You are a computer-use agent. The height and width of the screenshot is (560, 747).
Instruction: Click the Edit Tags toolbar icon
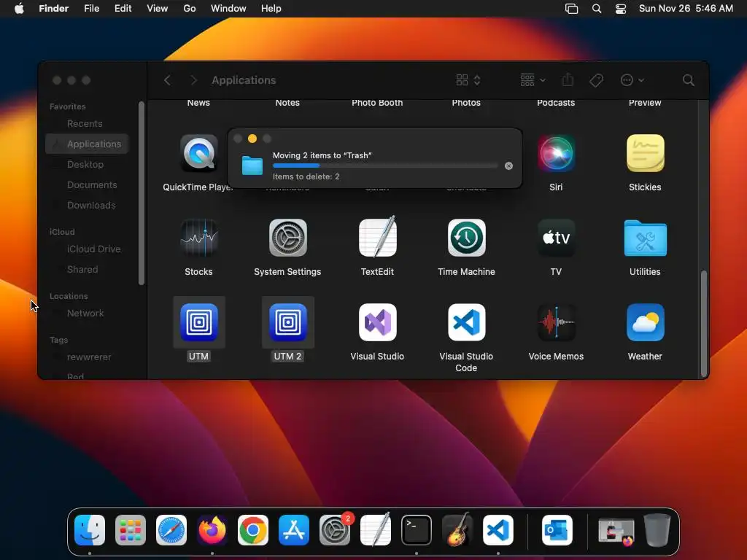pos(596,80)
